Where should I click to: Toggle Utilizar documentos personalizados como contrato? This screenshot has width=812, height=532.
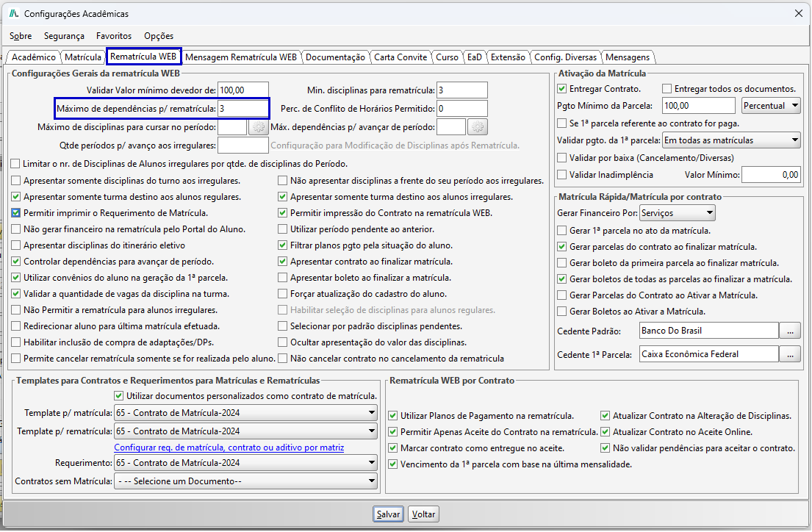[x=119, y=396]
